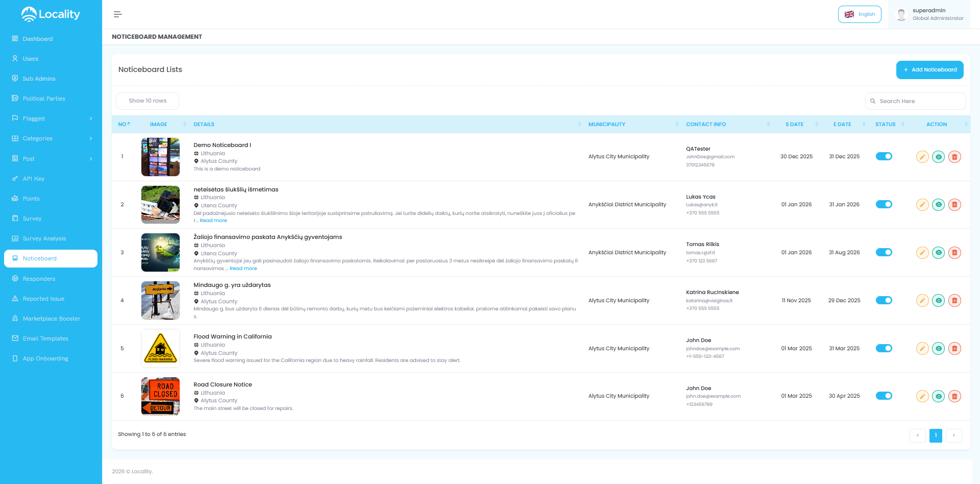Click the API Key icon in sidebar
Viewport: 980px width, 484px height.
tap(15, 179)
